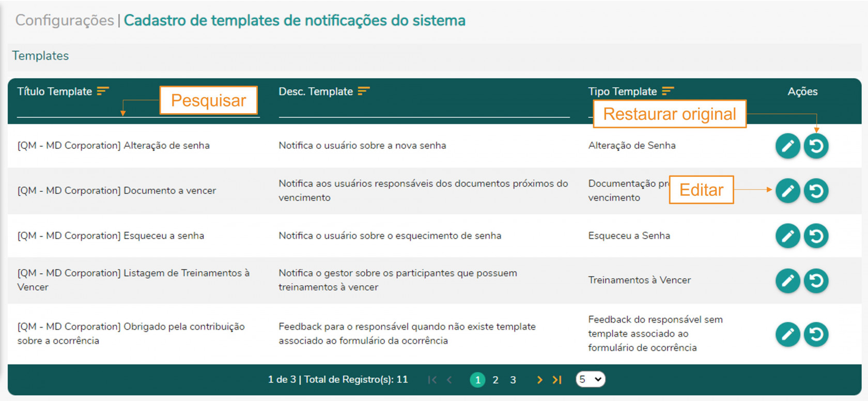Edit the Esqueceu a senha template
The width and height of the screenshot is (868, 401).
point(787,236)
